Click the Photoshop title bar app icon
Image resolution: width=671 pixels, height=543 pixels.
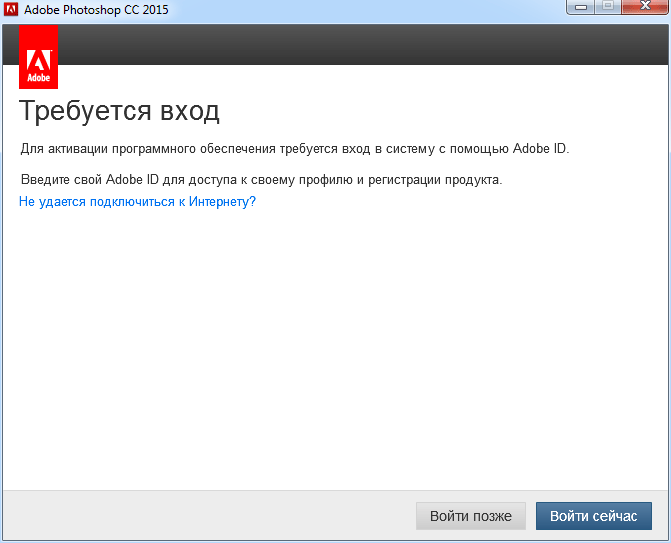[11, 9]
